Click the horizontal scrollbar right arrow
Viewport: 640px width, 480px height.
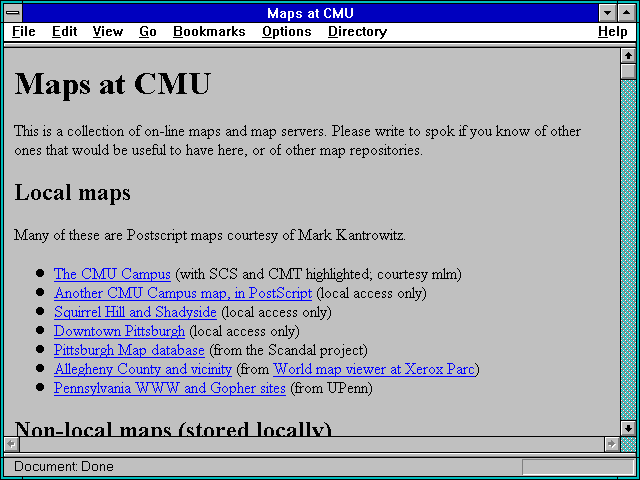click(611, 444)
